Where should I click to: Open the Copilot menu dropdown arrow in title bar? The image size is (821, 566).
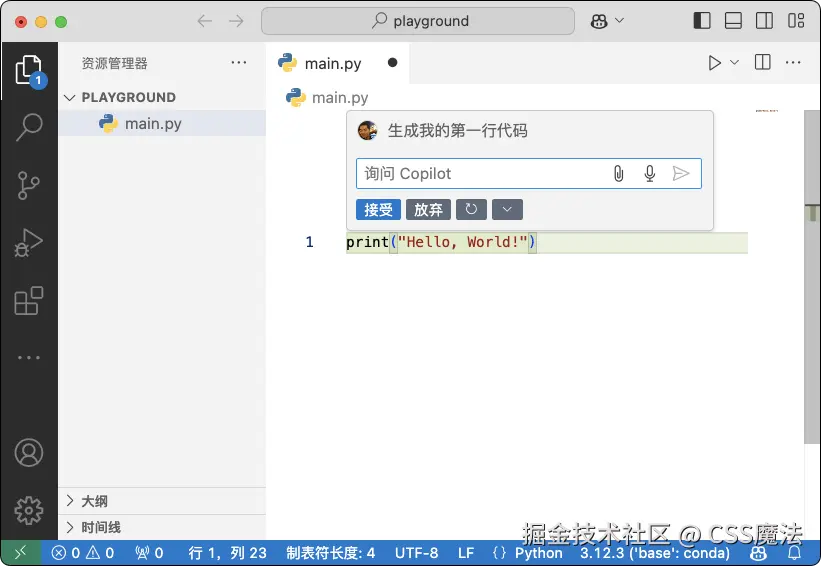(x=619, y=20)
